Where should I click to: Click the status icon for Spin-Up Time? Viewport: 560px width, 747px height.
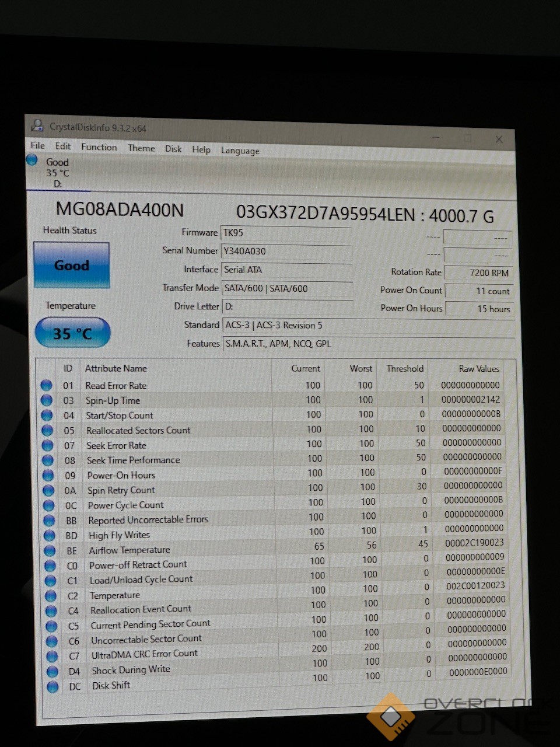point(47,400)
